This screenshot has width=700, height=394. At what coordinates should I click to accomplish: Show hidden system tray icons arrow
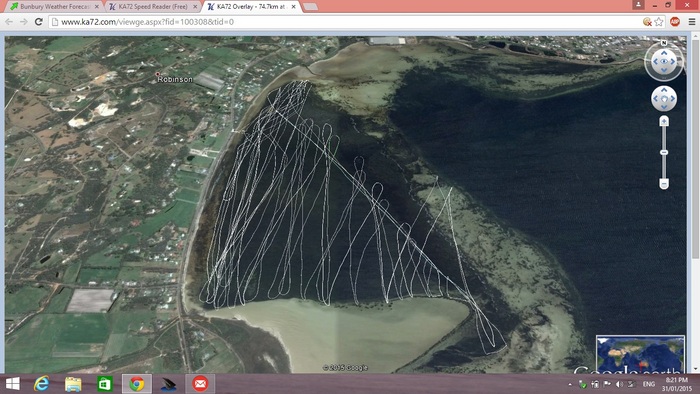(x=570, y=384)
